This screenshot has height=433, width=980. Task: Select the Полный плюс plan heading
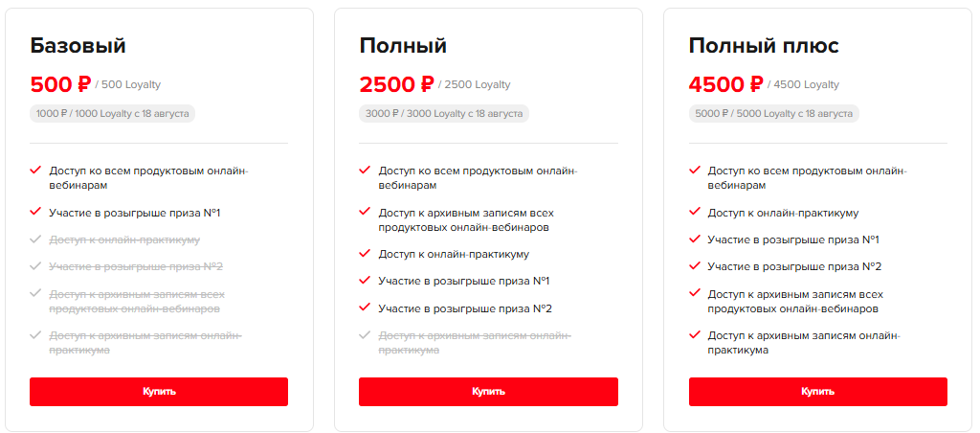pyautogui.click(x=764, y=46)
